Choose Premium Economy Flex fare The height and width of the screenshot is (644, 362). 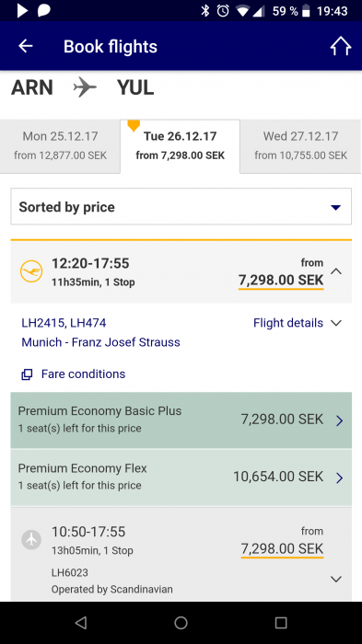click(181, 477)
